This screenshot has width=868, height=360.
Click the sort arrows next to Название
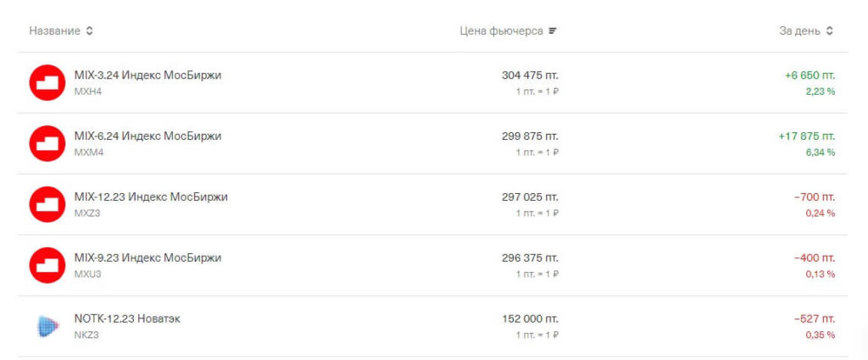(90, 31)
